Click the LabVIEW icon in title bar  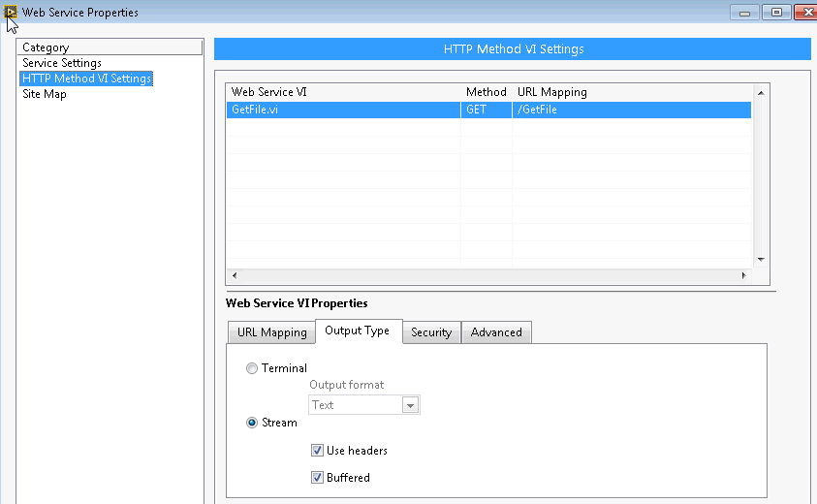click(x=10, y=12)
